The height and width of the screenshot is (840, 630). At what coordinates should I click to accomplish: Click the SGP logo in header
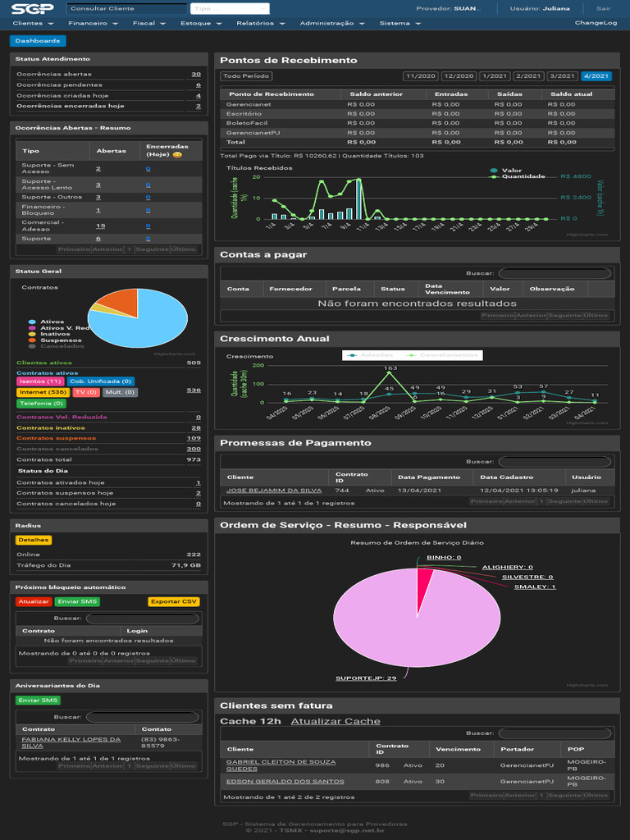click(34, 8)
